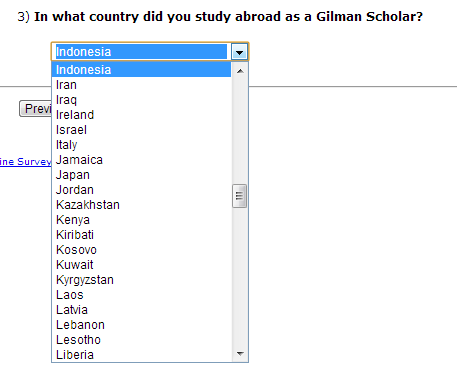Image resolution: width=457 pixels, height=379 pixels.
Task: Select Ireland from the country list
Action: [141, 115]
